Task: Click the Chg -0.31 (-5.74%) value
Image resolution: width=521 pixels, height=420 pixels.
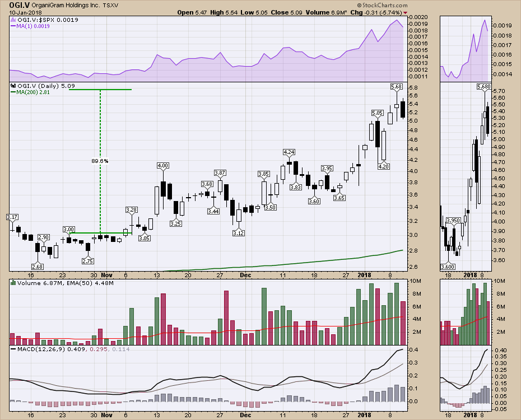Action: (x=376, y=12)
